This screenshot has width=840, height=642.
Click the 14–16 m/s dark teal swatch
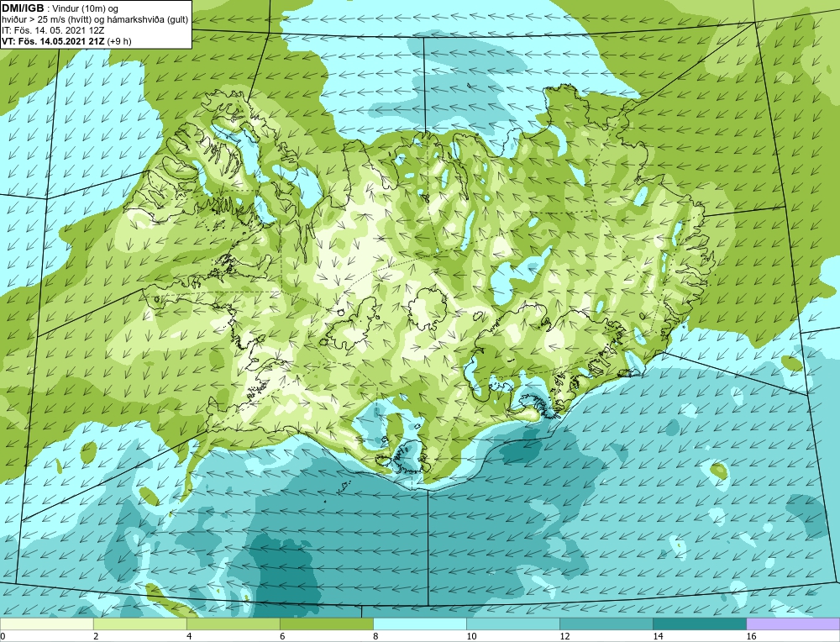[699, 624]
